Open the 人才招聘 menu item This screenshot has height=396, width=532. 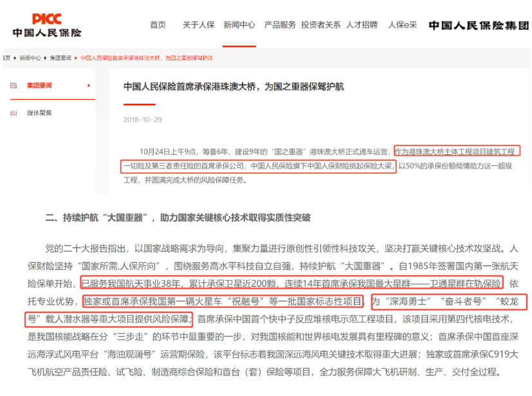pyautogui.click(x=362, y=24)
